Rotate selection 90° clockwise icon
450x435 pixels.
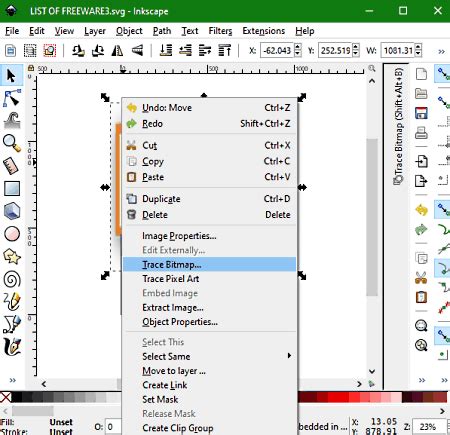pyautogui.click(x=98, y=51)
